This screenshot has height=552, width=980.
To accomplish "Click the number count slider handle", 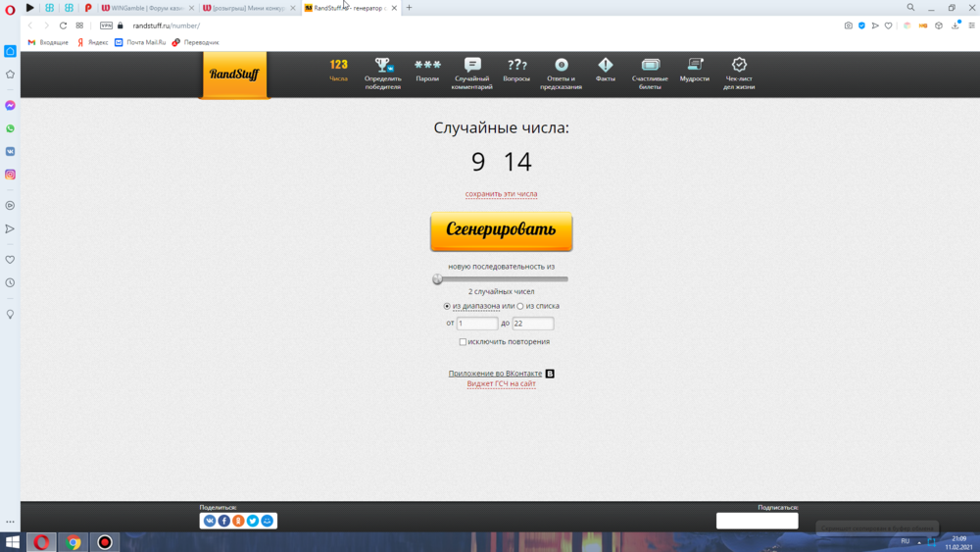I will [437, 279].
